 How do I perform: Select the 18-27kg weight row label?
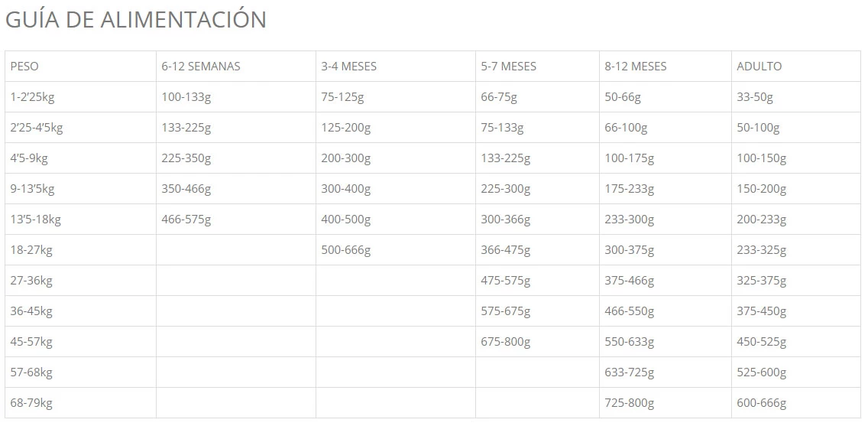coord(31,250)
